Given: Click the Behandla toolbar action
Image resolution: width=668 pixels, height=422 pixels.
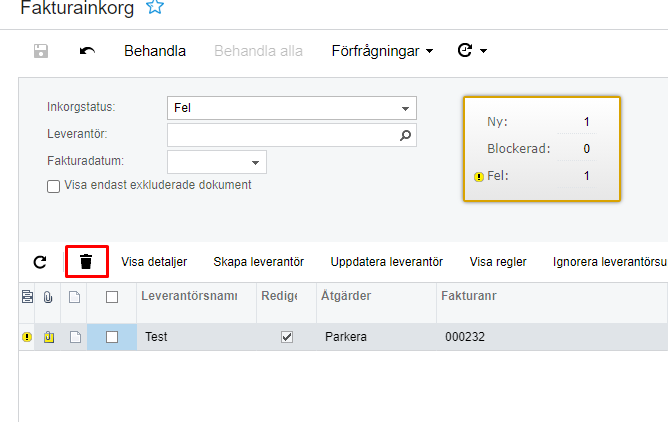Looking at the screenshot, I should (x=155, y=51).
